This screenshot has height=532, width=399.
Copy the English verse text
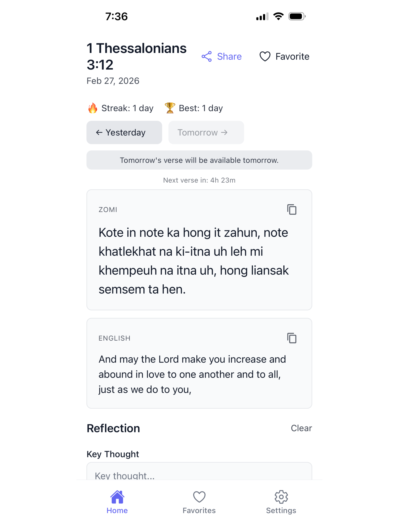tap(292, 338)
